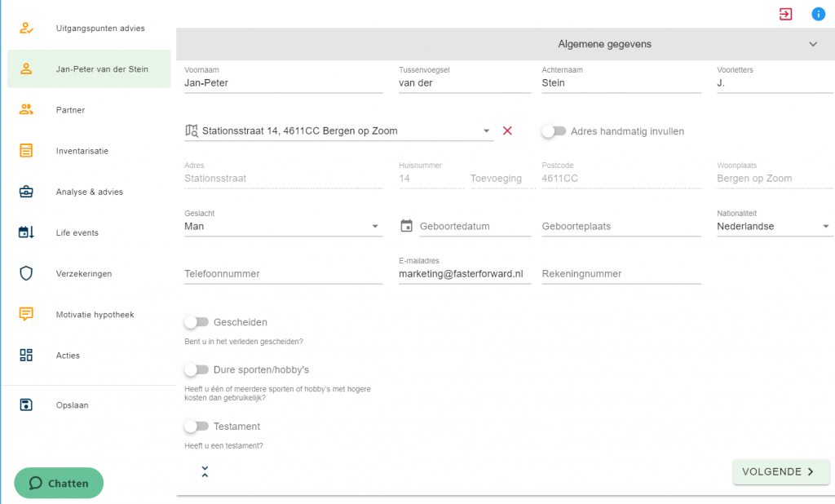Click the map search icon in address field
835x504 pixels.
click(191, 131)
